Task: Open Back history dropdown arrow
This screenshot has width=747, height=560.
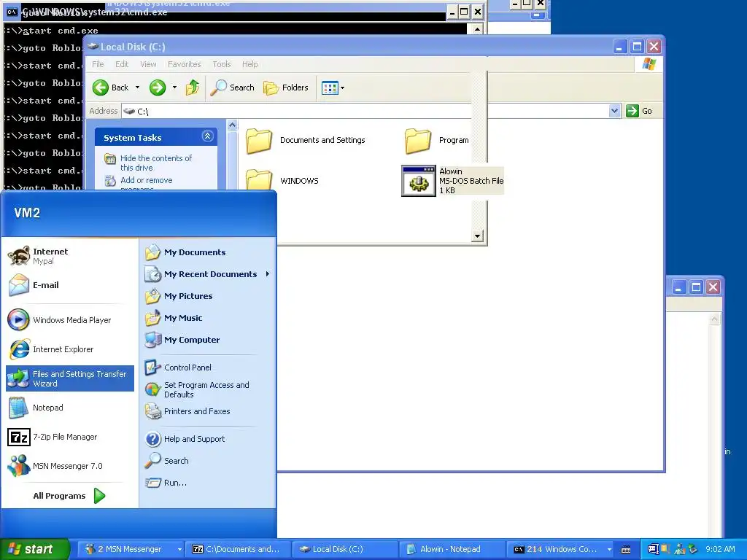Action: pyautogui.click(x=138, y=87)
